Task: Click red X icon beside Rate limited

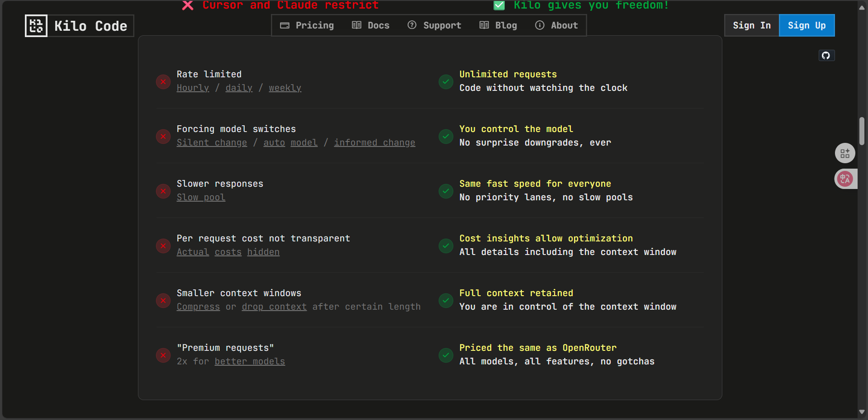Action: coord(163,82)
